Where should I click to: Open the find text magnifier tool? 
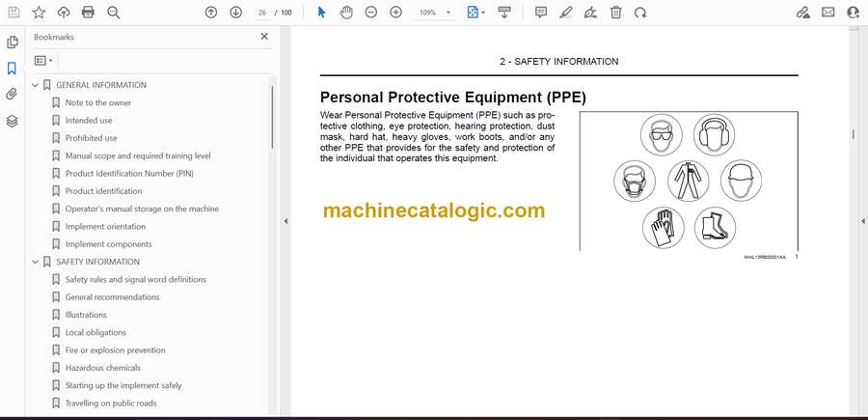click(x=114, y=13)
